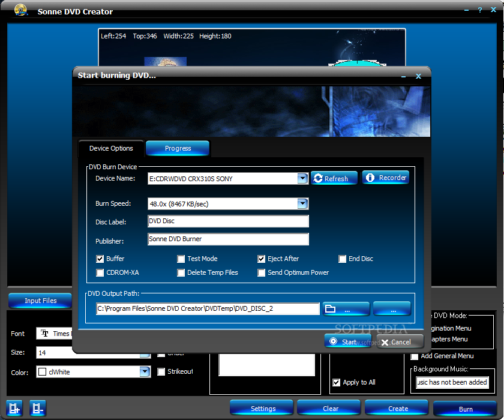
Task: Click the Remove video file icon at bottom left
Action: (x=38, y=408)
